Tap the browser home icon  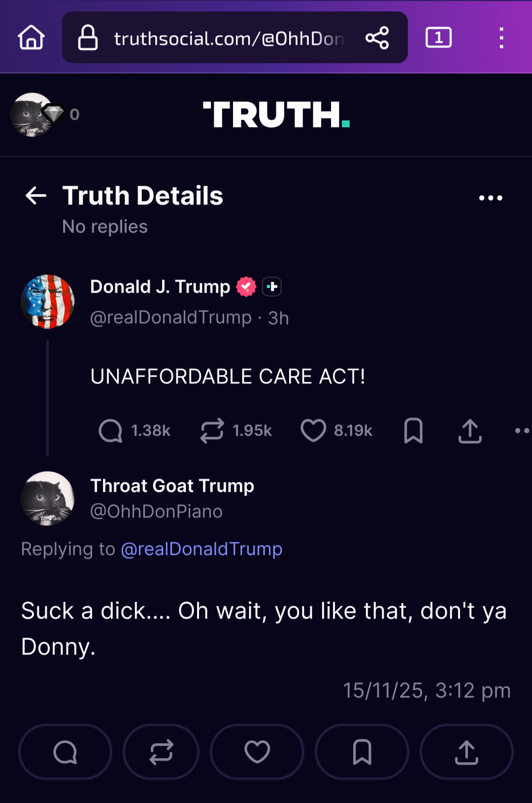(x=32, y=38)
